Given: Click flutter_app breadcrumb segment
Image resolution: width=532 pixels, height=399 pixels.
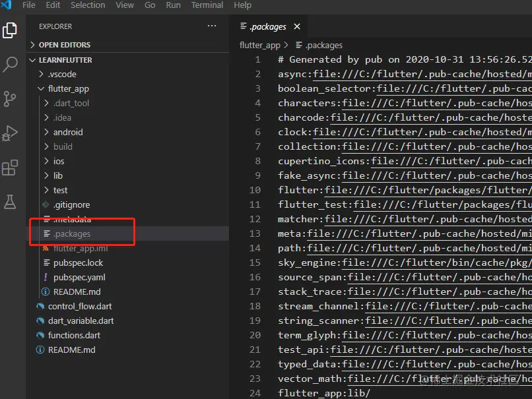Looking at the screenshot, I should (260, 45).
